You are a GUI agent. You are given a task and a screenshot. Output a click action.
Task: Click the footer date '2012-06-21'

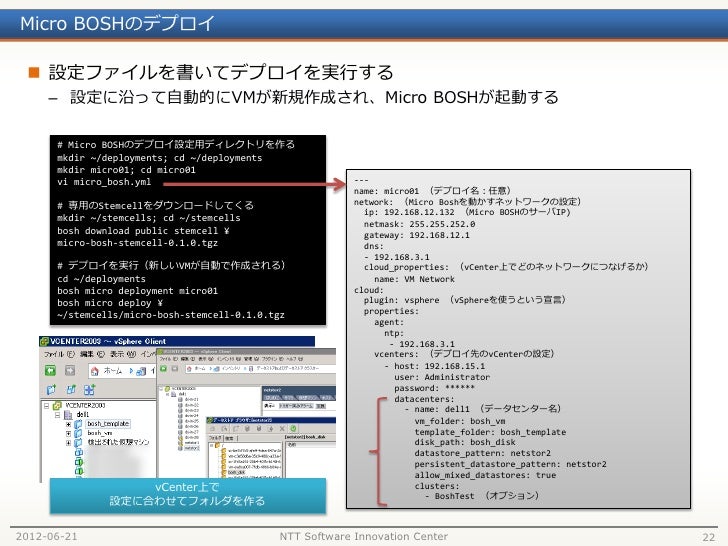click(x=46, y=536)
